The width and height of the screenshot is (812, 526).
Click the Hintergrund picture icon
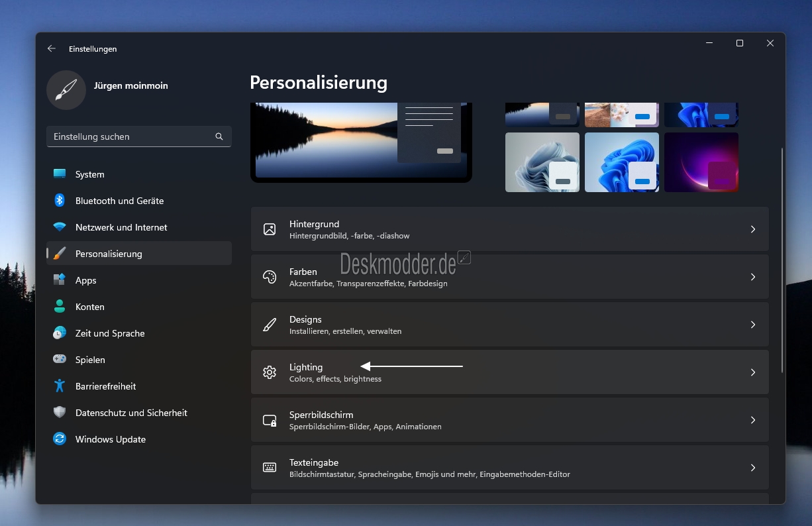(270, 229)
